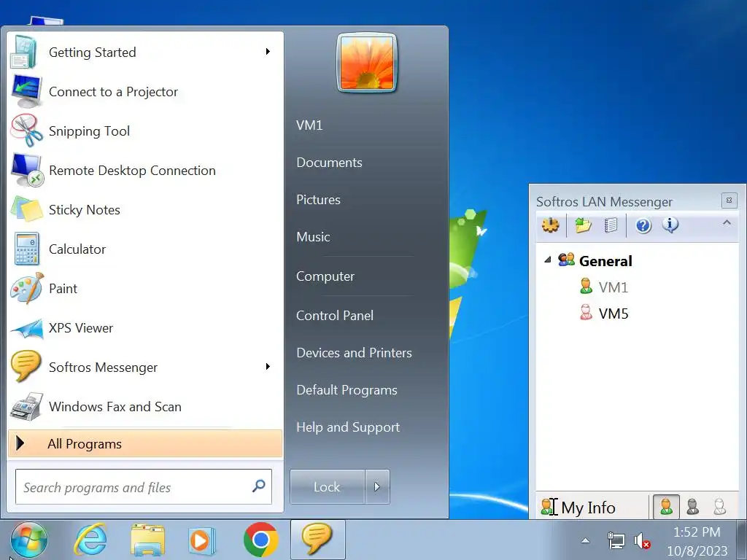Image resolution: width=747 pixels, height=560 pixels.
Task: Launch Connect to a Projector
Action: 145,91
